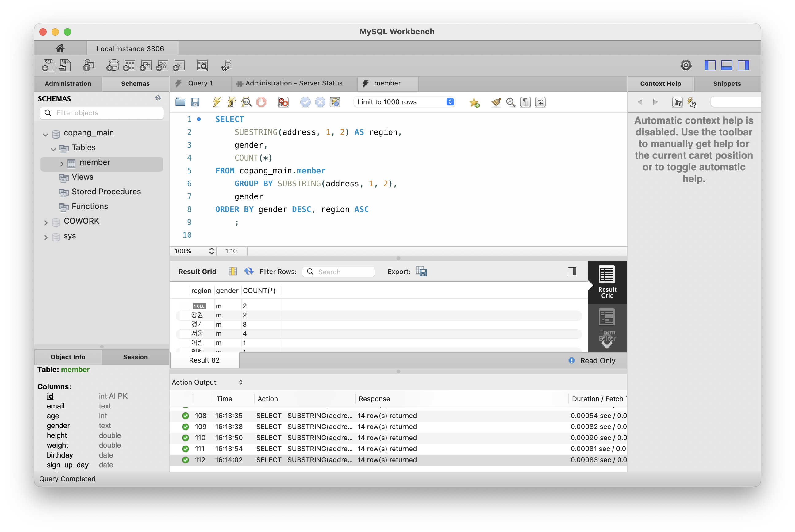Show more result view options chevron
Viewport: 795px width, 532px height.
coord(607,345)
